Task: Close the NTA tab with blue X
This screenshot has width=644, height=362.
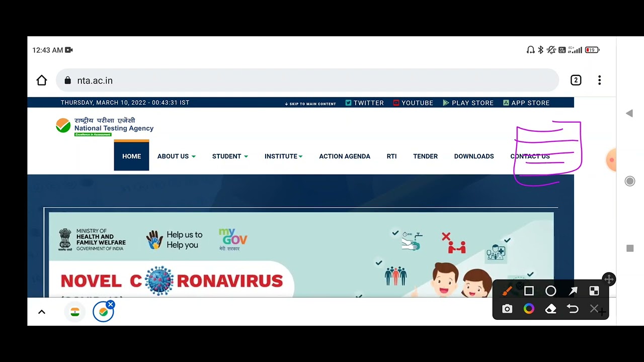Action: click(111, 304)
